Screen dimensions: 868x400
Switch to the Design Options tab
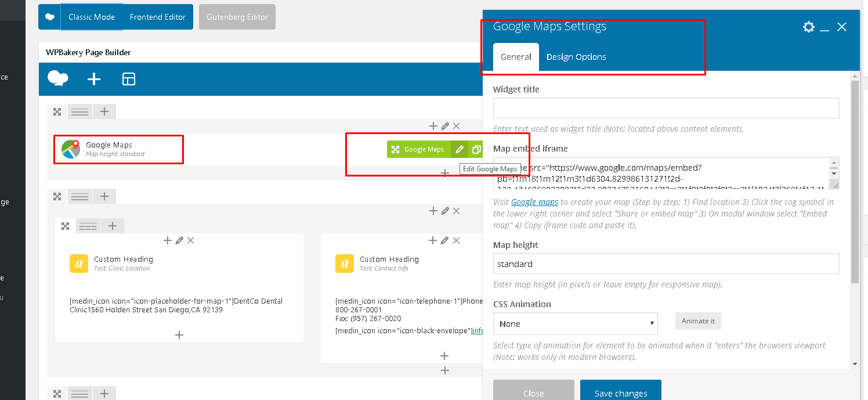coord(576,57)
